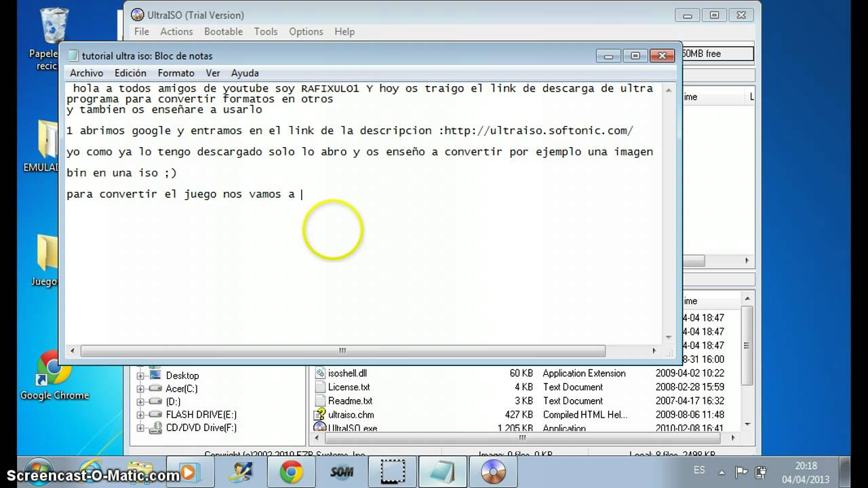This screenshot has height=488, width=868.
Task: Click the SOM taskbar icon
Action: point(342,472)
